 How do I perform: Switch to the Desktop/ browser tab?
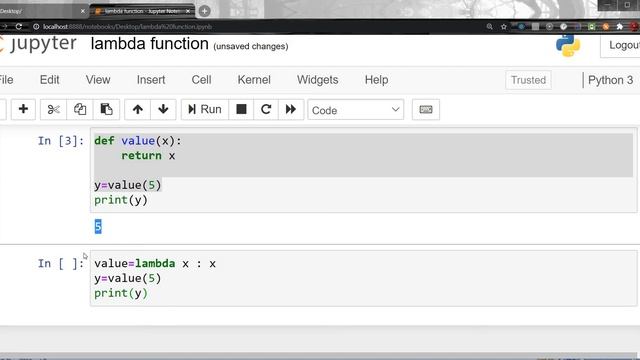pos(43,11)
